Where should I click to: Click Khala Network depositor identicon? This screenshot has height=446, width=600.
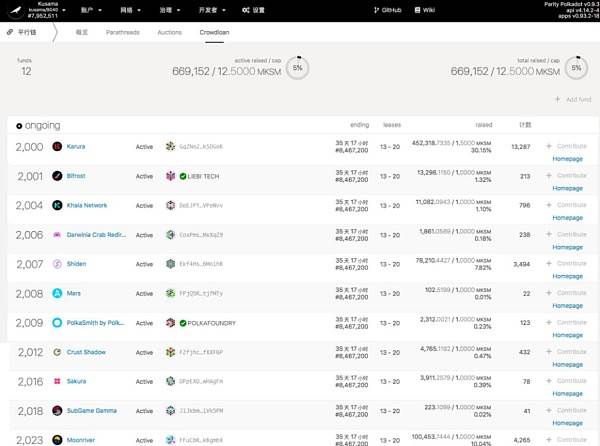[x=170, y=205]
